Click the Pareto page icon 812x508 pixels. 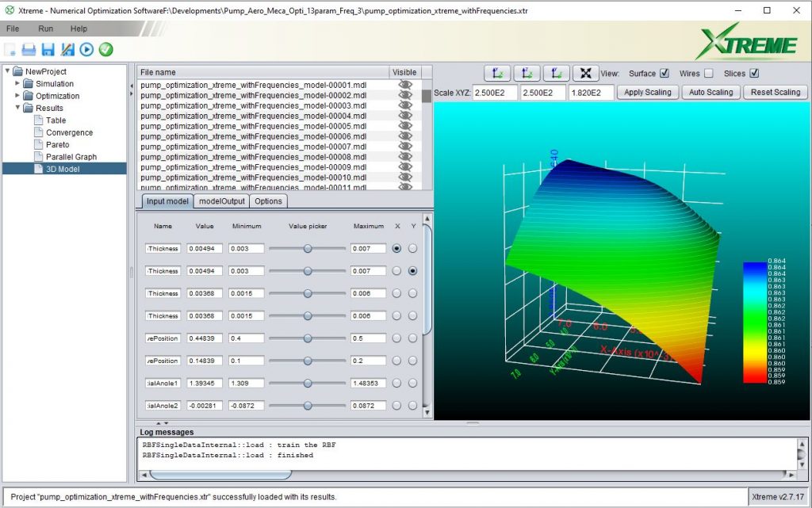coord(38,144)
